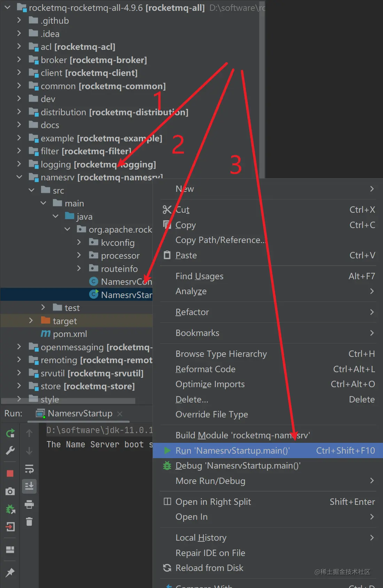
Task: Click the Rerun NamesrvStartup icon
Action: 10,433
